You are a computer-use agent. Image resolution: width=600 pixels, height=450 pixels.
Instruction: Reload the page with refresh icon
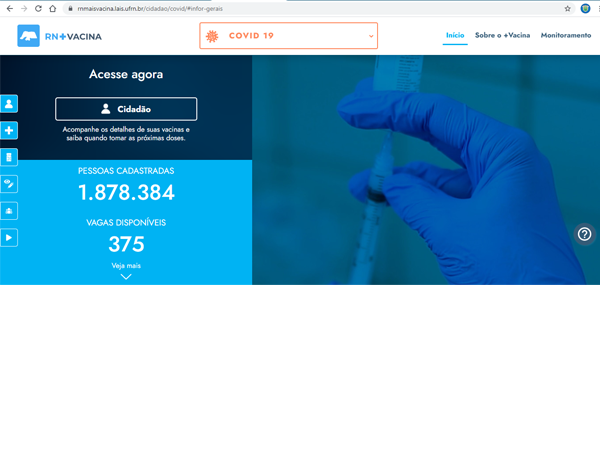(38, 8)
